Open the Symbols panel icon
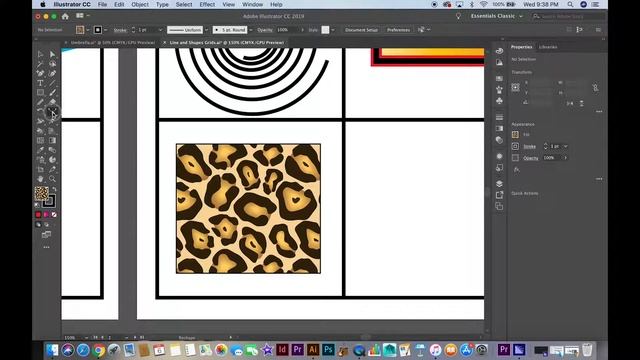The image size is (640, 360). tap(499, 101)
